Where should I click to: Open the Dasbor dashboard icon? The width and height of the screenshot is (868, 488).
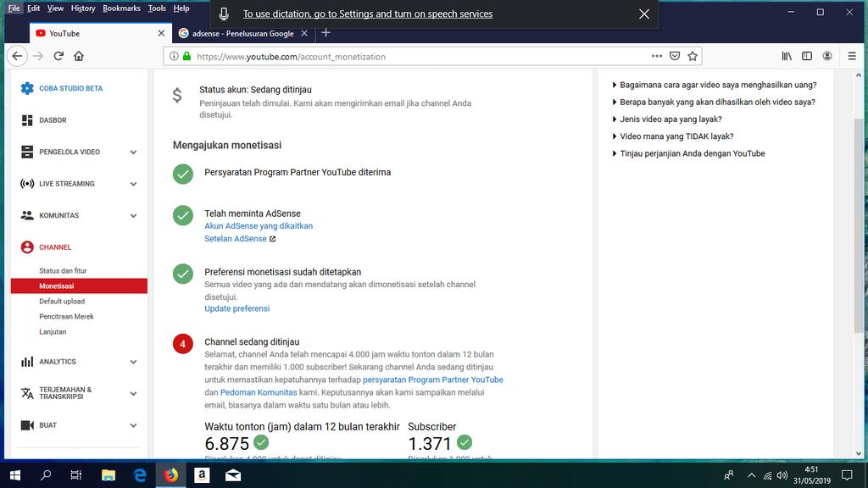[26, 120]
